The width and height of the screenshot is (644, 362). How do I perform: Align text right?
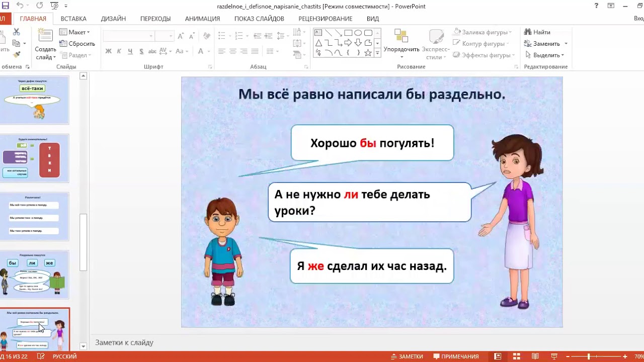244,51
